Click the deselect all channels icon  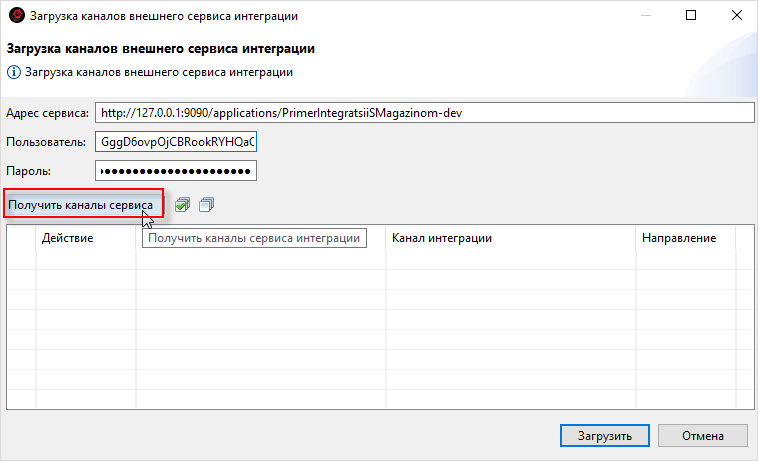coord(206,205)
